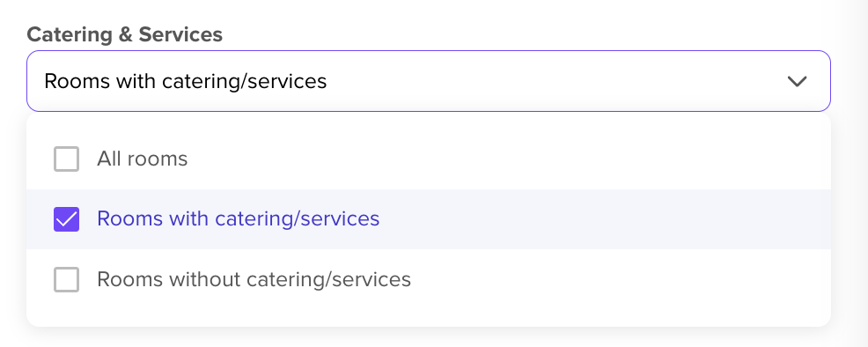The height and width of the screenshot is (347, 868).
Task: Click empty square icon beside Rooms without catering
Action: point(66,279)
